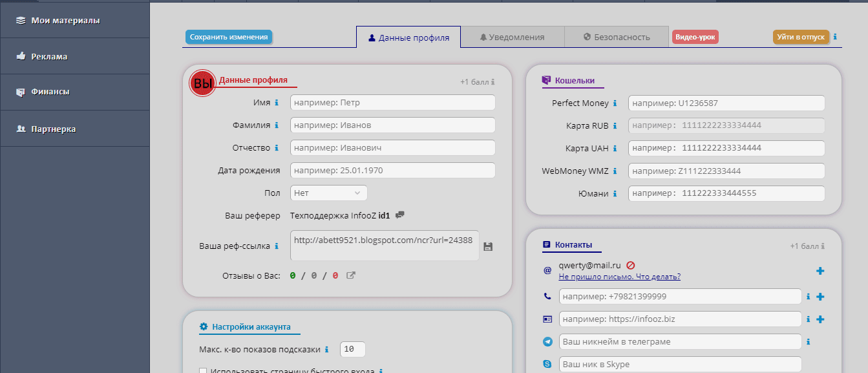Click red unverified icon next to qwerty@mail.ru
Image resolution: width=868 pixels, height=373 pixels.
point(630,265)
